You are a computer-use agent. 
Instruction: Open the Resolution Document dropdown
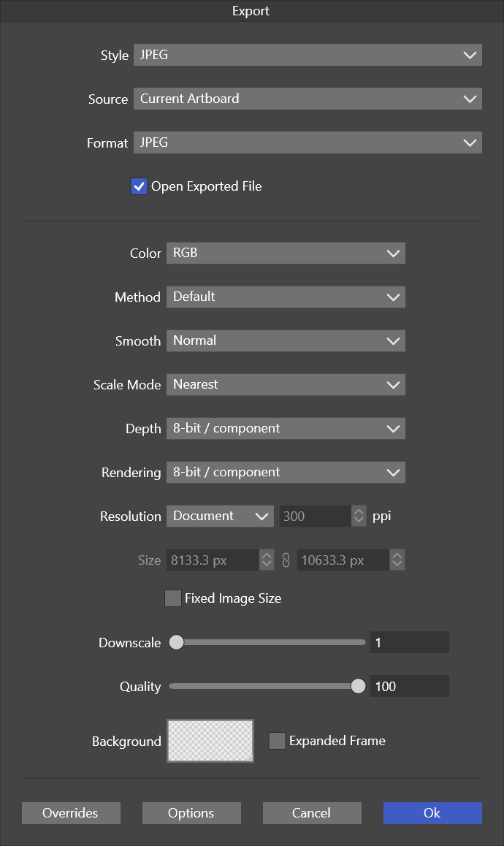click(220, 516)
